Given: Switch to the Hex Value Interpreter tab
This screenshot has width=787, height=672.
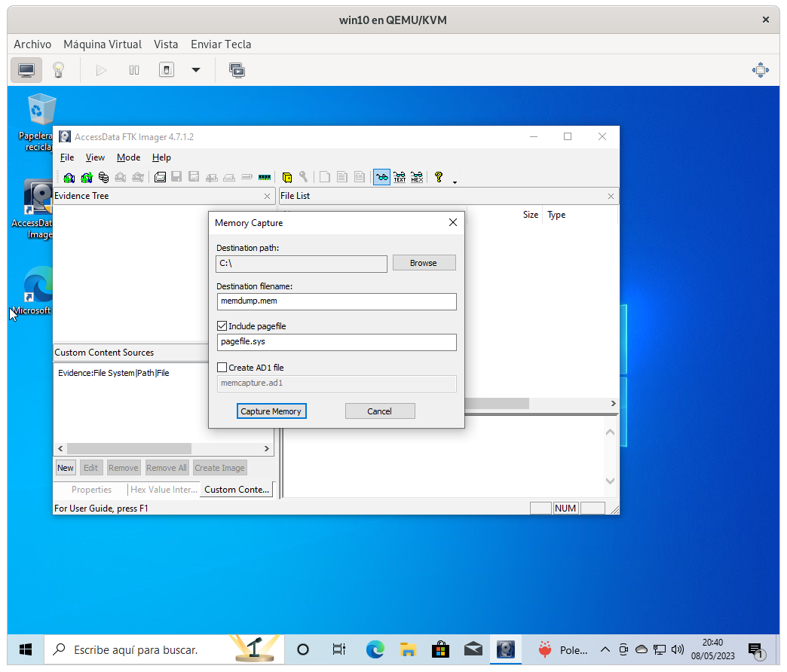Looking at the screenshot, I should click(x=164, y=490).
